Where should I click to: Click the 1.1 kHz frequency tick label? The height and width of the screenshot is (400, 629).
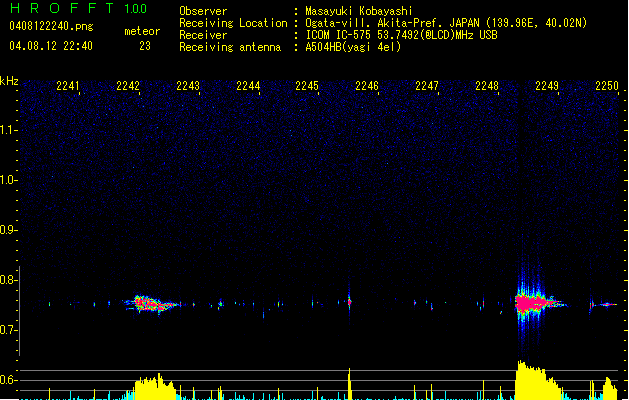click(x=8, y=130)
